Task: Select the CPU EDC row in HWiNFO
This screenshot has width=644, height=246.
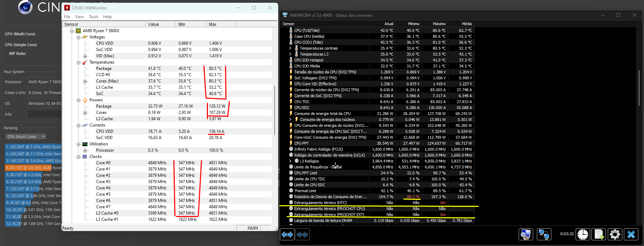Action: click(377, 108)
